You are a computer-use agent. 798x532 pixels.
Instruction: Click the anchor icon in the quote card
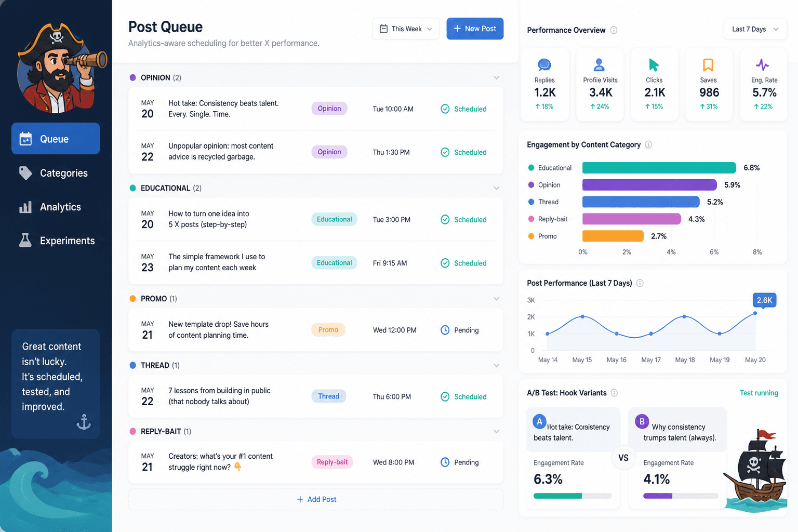(84, 422)
